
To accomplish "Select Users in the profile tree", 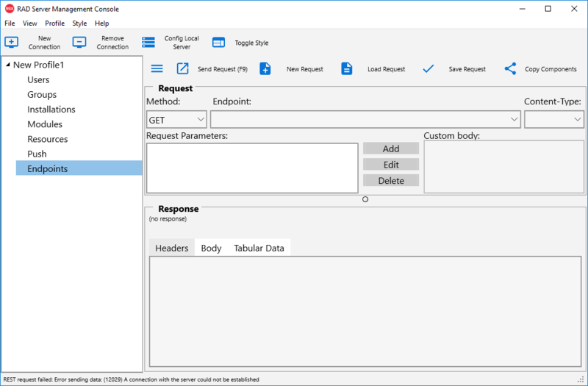I will [x=38, y=79].
